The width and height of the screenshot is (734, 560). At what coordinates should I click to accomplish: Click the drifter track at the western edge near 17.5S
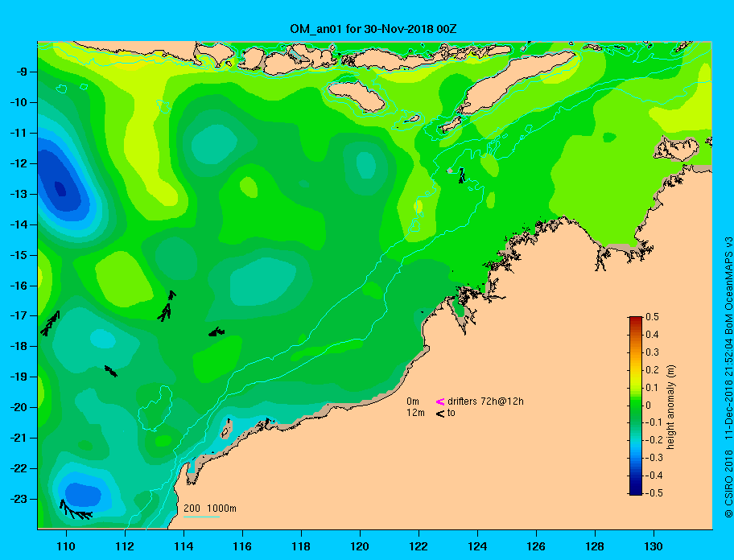coord(50,323)
